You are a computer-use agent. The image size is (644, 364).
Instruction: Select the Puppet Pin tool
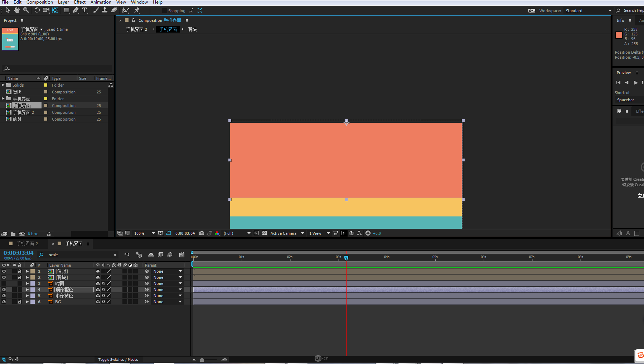[137, 10]
